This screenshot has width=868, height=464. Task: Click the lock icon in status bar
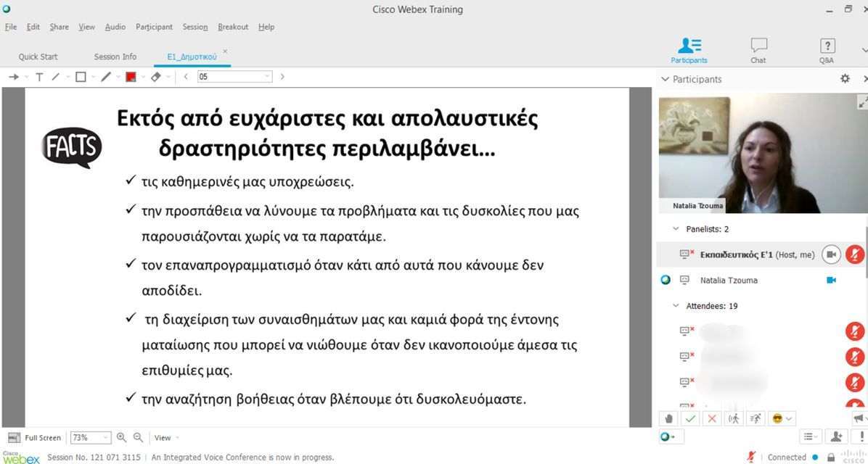(x=831, y=457)
